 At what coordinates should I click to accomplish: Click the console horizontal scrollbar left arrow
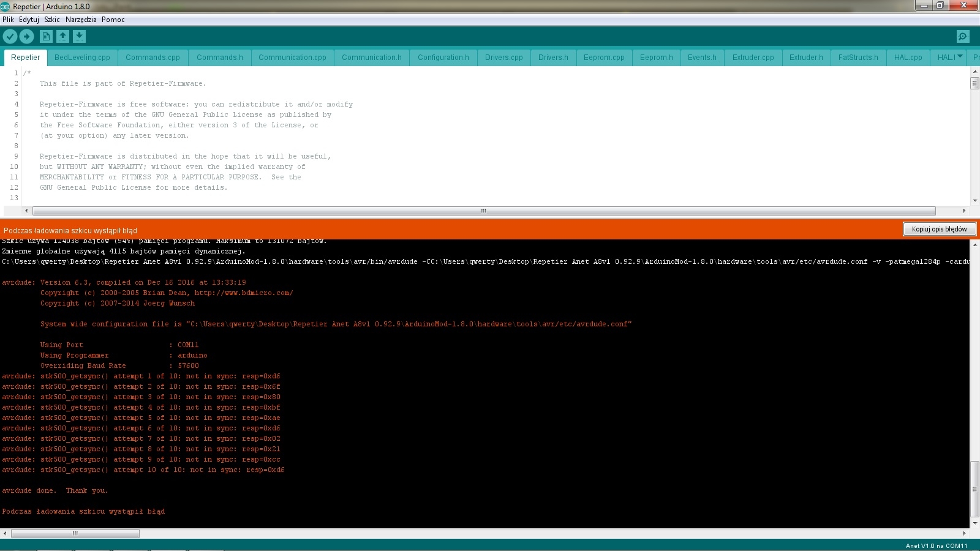pyautogui.click(x=4, y=533)
